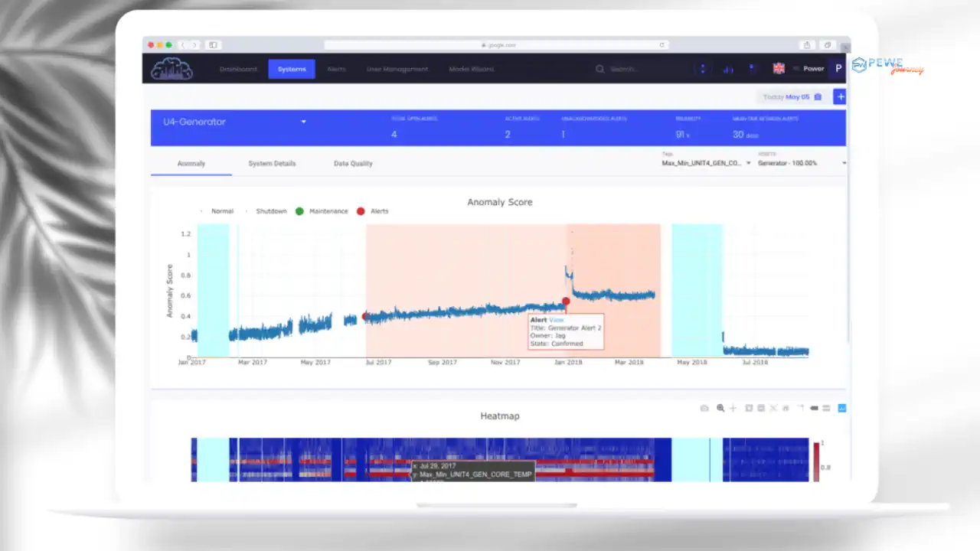
Task: Switch to the System Details tab
Action: (x=272, y=163)
